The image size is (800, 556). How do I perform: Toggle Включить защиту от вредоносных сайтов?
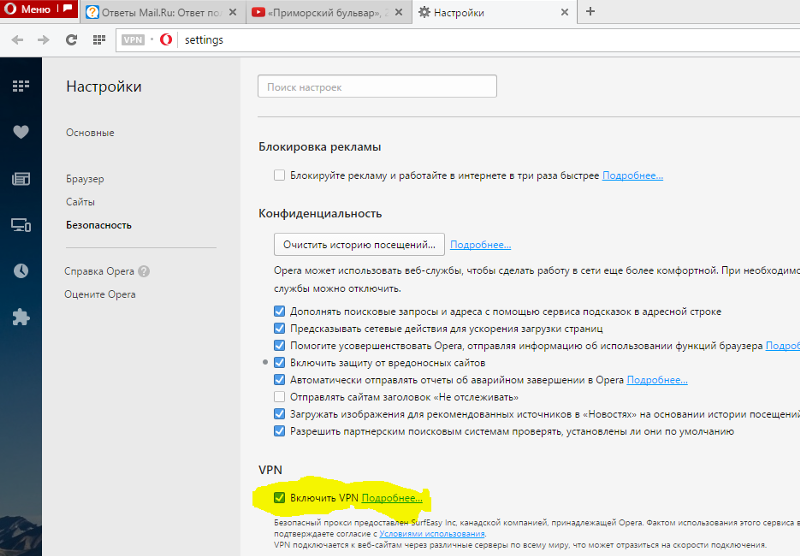click(279, 363)
